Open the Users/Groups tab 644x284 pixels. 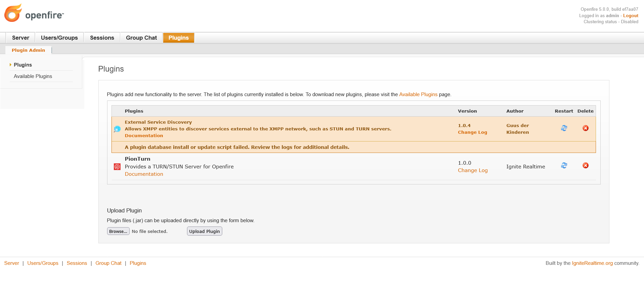click(x=59, y=38)
